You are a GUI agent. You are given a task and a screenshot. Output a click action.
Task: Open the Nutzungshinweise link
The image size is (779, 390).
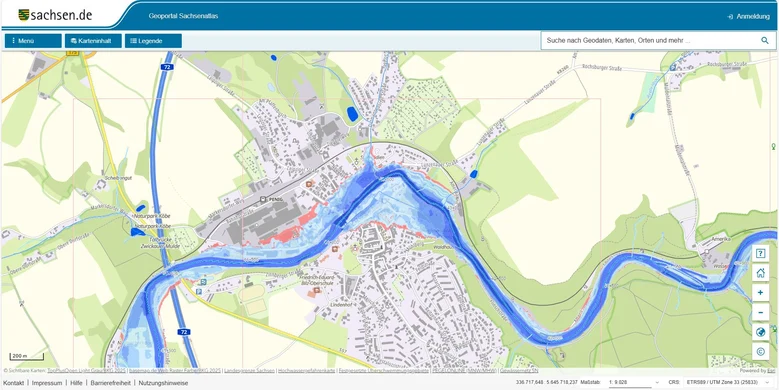click(163, 383)
